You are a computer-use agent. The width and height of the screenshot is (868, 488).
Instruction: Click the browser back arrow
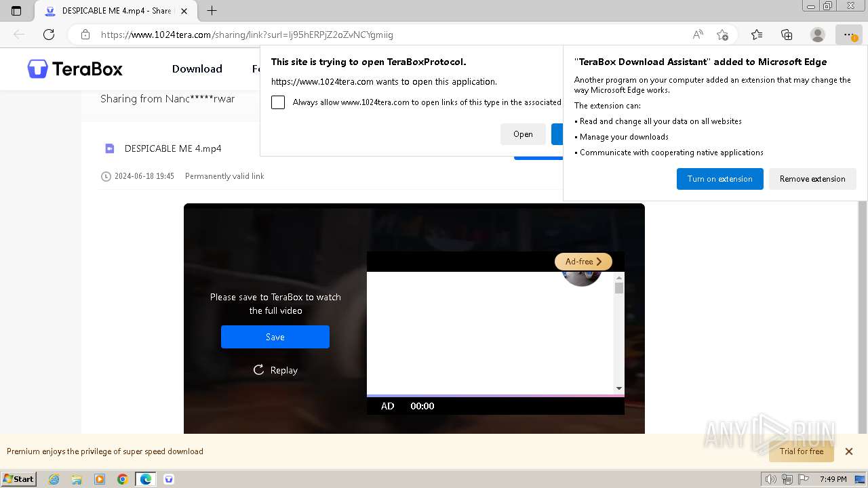[19, 35]
